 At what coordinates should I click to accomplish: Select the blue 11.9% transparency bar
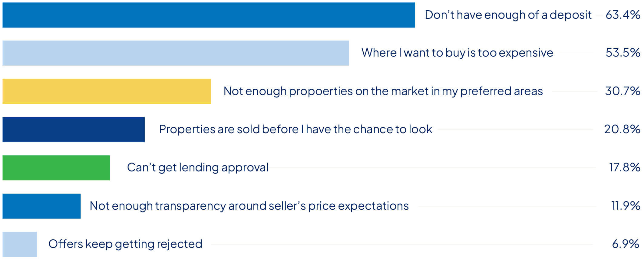(x=41, y=206)
